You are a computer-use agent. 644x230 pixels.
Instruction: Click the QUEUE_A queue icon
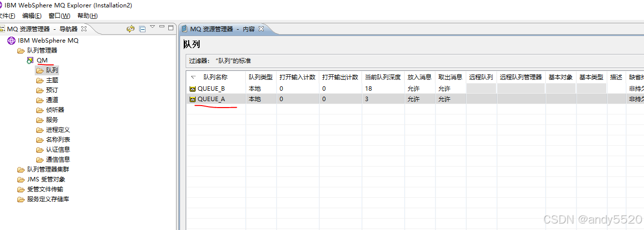coord(192,99)
